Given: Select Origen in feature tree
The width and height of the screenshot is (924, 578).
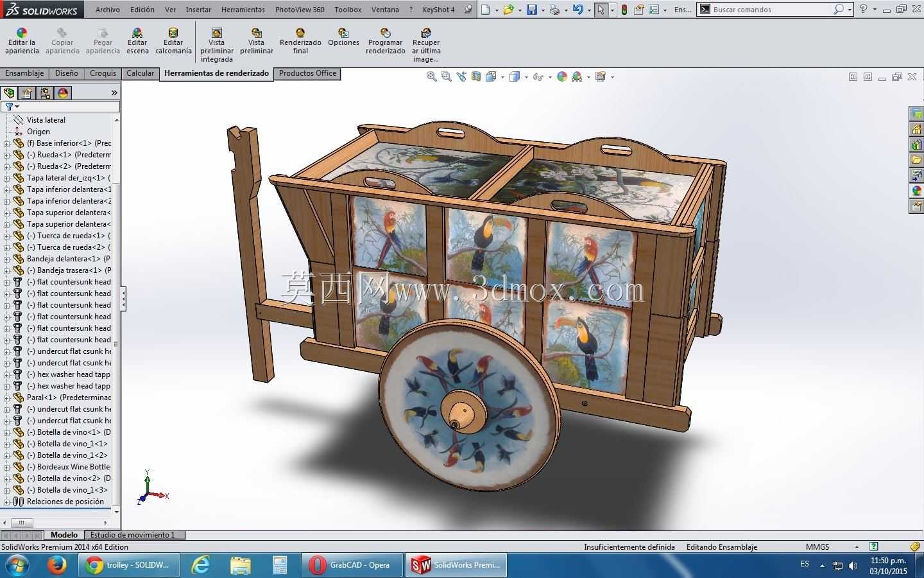Looking at the screenshot, I should 38,132.
